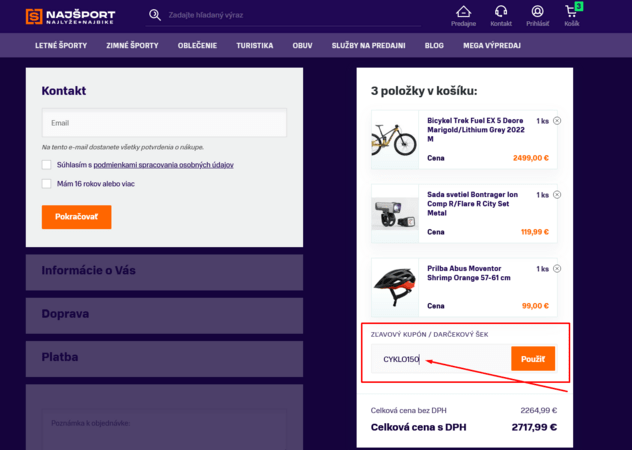Expand the Doprava section
Viewport: 632px width, 450px height.
click(164, 314)
